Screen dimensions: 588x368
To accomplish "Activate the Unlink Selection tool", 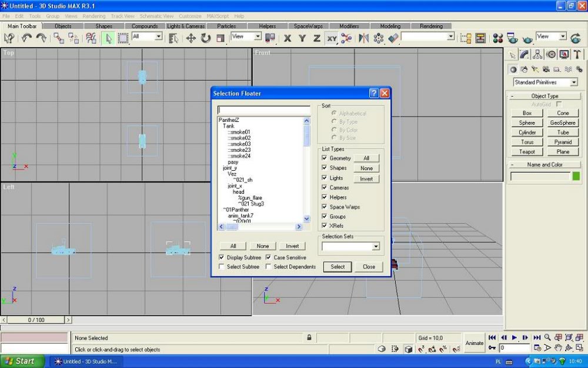I will click(x=73, y=38).
